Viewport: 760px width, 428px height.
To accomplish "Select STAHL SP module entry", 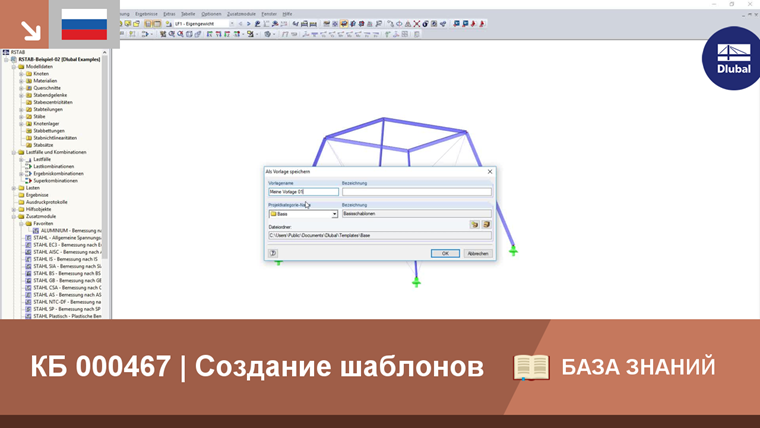I will [67, 309].
